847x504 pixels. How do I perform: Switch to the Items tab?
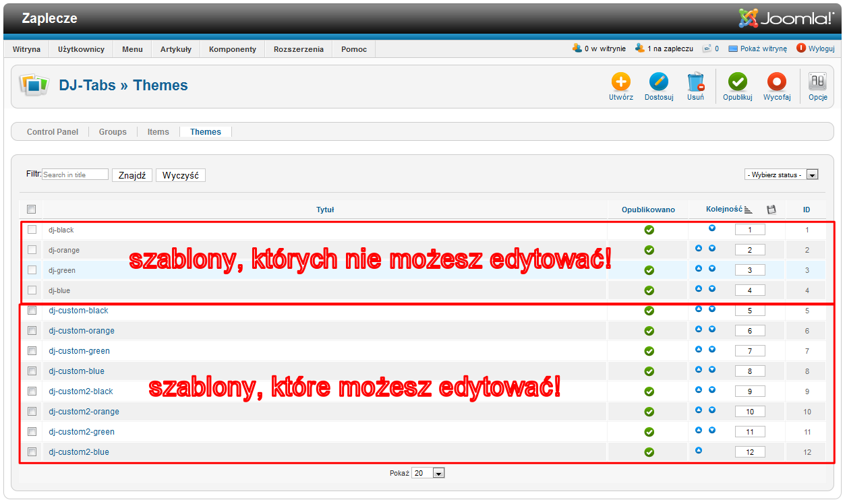tap(158, 132)
